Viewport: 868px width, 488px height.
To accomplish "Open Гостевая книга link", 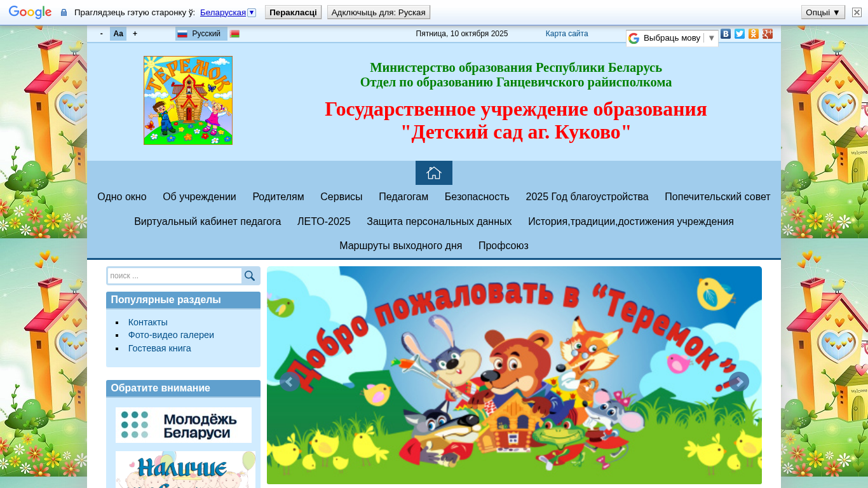I will 159,348.
